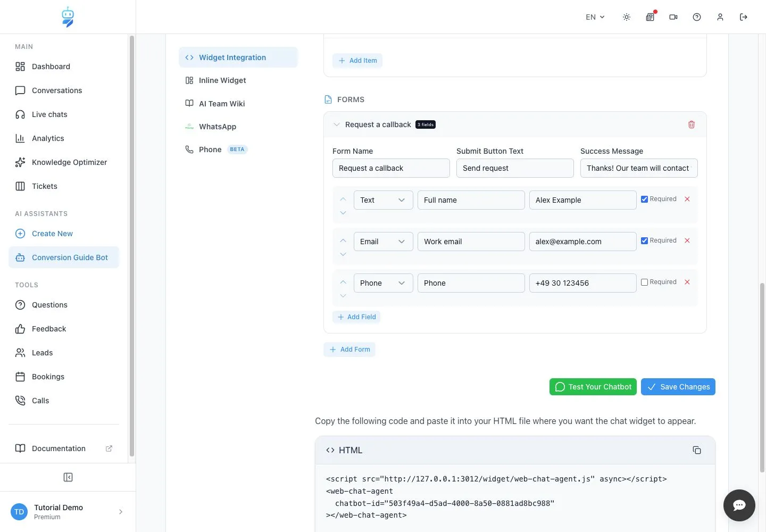
Task: Delete the Request a callback form
Action: [x=692, y=124]
